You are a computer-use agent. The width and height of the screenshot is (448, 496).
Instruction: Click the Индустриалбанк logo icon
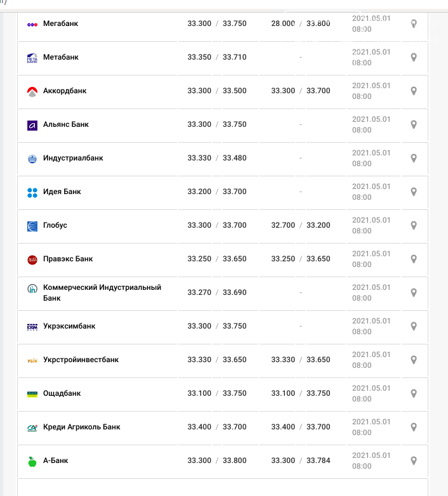(32, 159)
